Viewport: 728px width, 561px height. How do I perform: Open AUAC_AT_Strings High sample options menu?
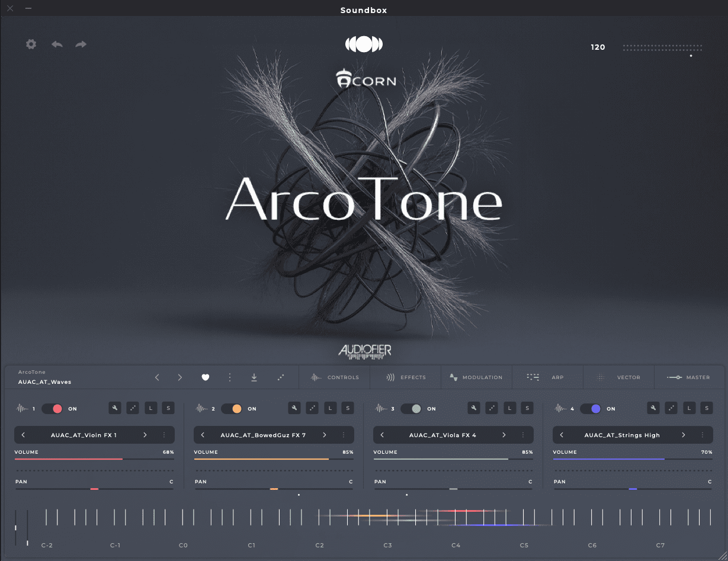point(703,435)
